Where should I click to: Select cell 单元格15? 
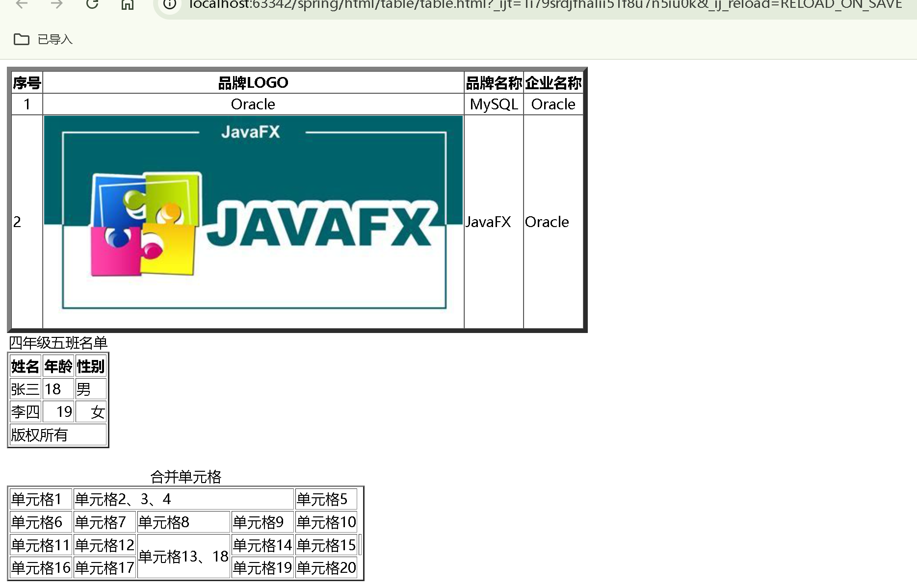326,545
